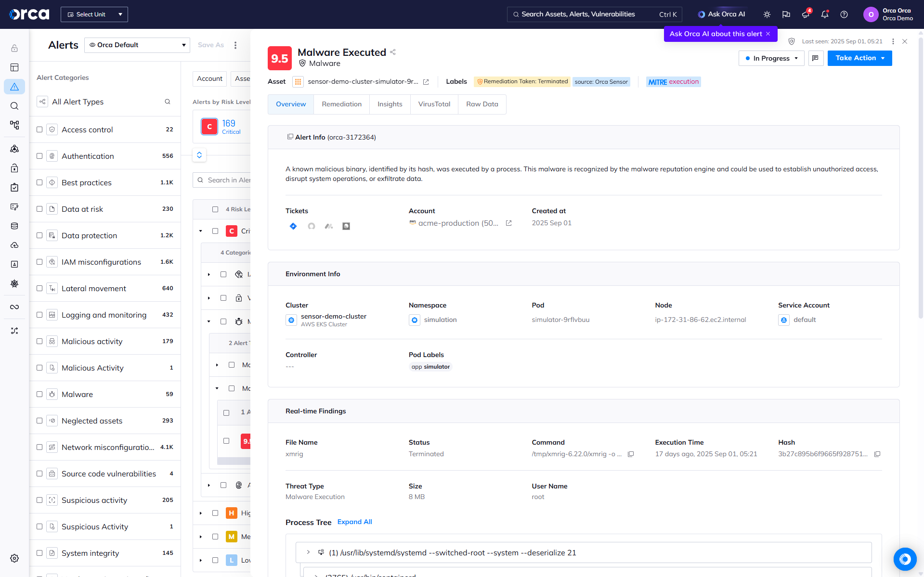This screenshot has width=924, height=577.
Task: Tick the Malware category checkbox
Action: [x=39, y=394]
